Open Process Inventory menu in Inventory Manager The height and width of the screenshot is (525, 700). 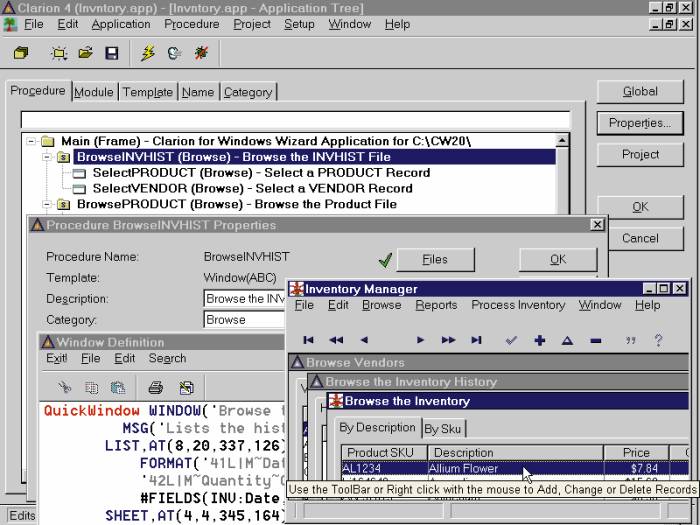pos(518,305)
